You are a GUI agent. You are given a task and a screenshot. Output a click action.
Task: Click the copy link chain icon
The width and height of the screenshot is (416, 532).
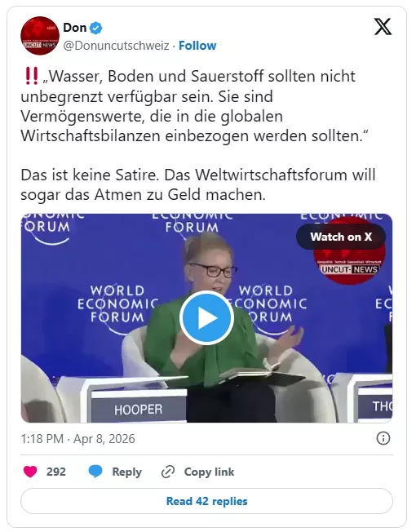168,472
